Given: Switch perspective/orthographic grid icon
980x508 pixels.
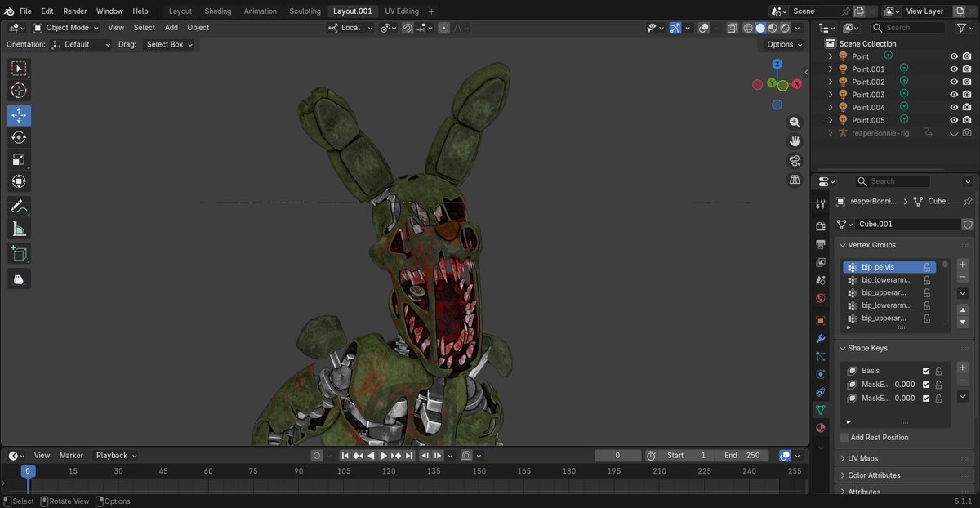Looking at the screenshot, I should [795, 180].
